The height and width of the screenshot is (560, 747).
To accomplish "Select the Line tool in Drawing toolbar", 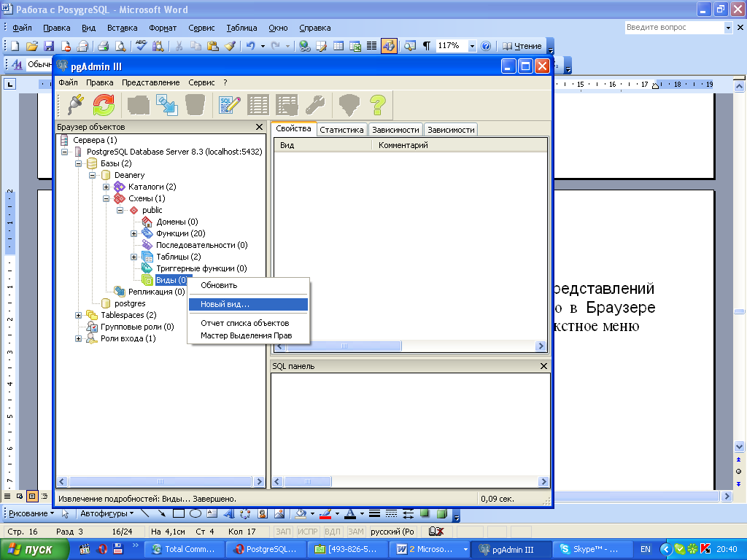I will tap(145, 513).
